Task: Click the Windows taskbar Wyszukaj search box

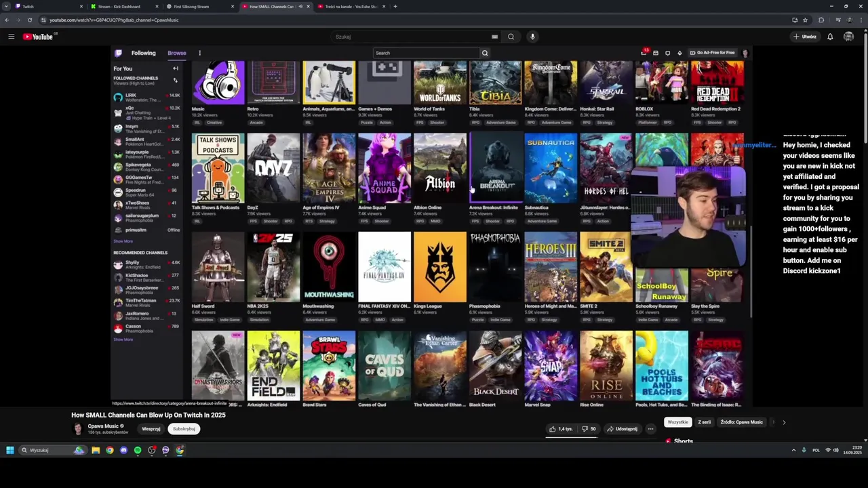Action: [52, 450]
